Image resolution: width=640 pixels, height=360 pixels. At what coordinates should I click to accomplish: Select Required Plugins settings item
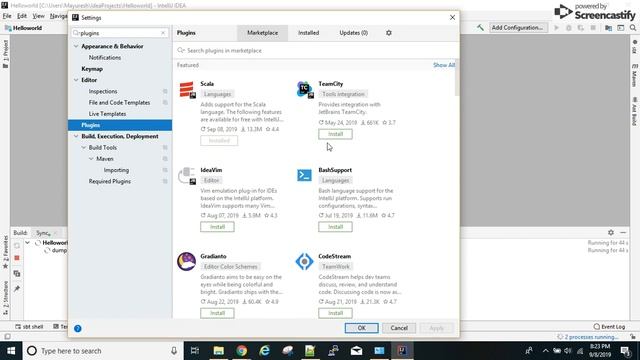[x=110, y=181]
